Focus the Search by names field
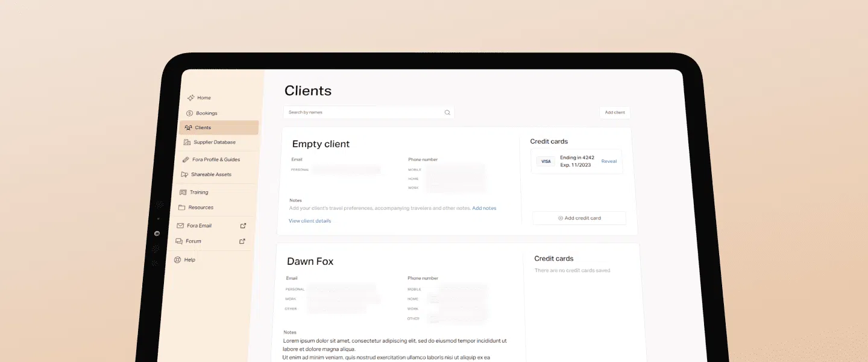 pos(368,112)
